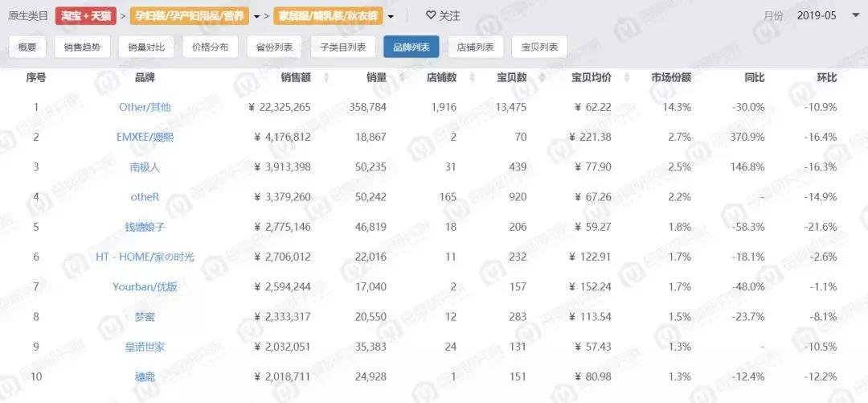This screenshot has width=868, height=403.
Task: Click the 家居服/哺乳装/秋衣裤 category tag
Action: [x=326, y=16]
